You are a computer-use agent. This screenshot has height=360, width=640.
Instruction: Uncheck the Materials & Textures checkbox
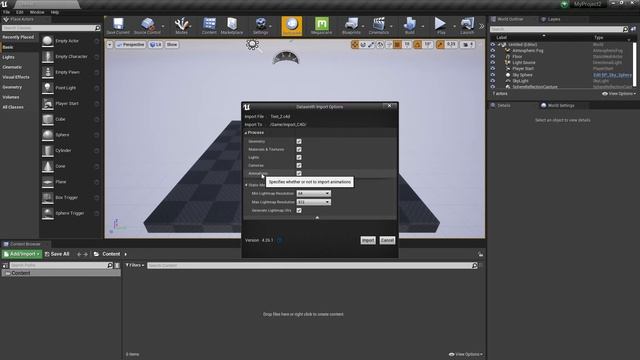click(299, 149)
